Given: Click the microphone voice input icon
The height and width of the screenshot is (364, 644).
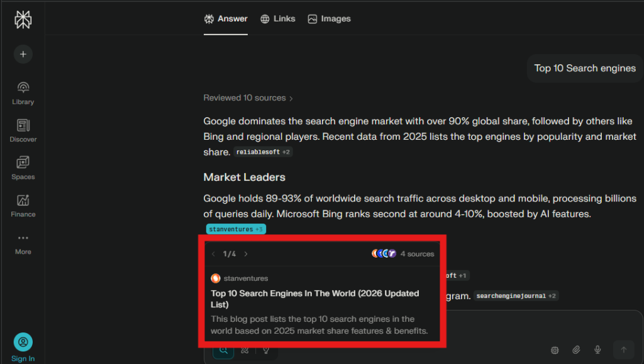Looking at the screenshot, I should pyautogui.click(x=597, y=350).
